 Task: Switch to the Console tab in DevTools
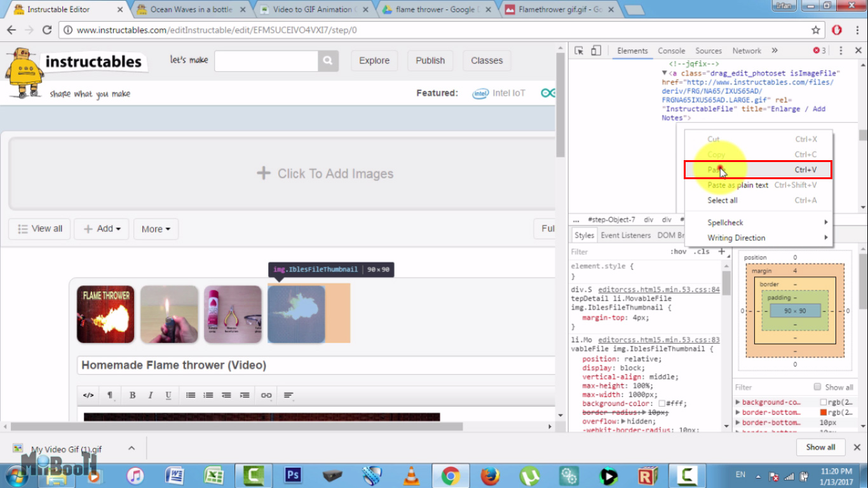tap(671, 51)
